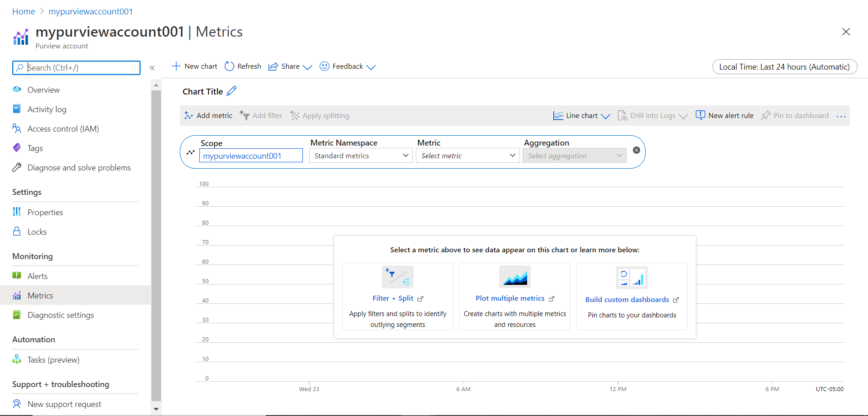The height and width of the screenshot is (416, 868).
Task: Click the Refresh icon in the toolbar
Action: point(229,66)
